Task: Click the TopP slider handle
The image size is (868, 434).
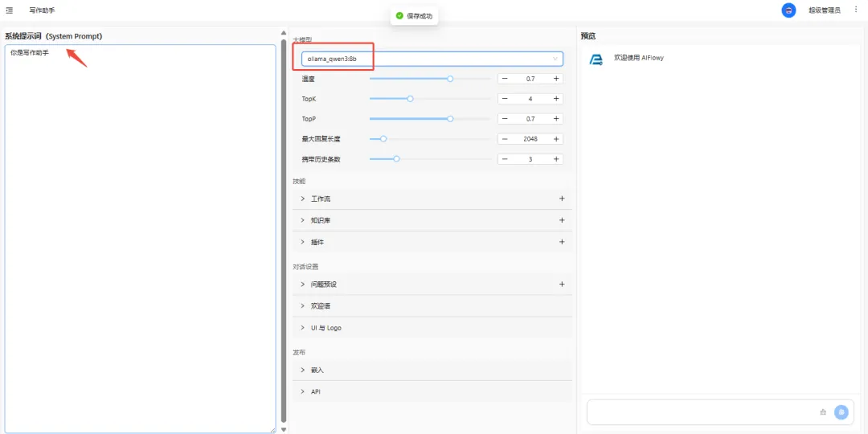Action: click(x=450, y=119)
